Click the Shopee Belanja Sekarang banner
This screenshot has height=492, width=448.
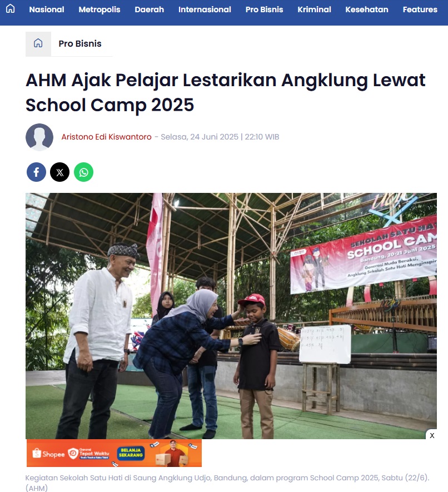pos(114,453)
